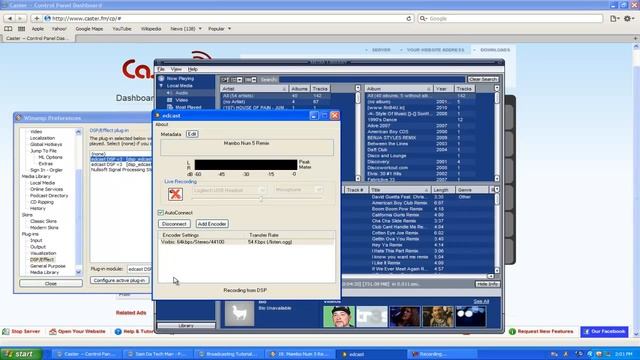The image size is (640, 360).
Task: Click the Clear Search button
Action: coord(483,79)
